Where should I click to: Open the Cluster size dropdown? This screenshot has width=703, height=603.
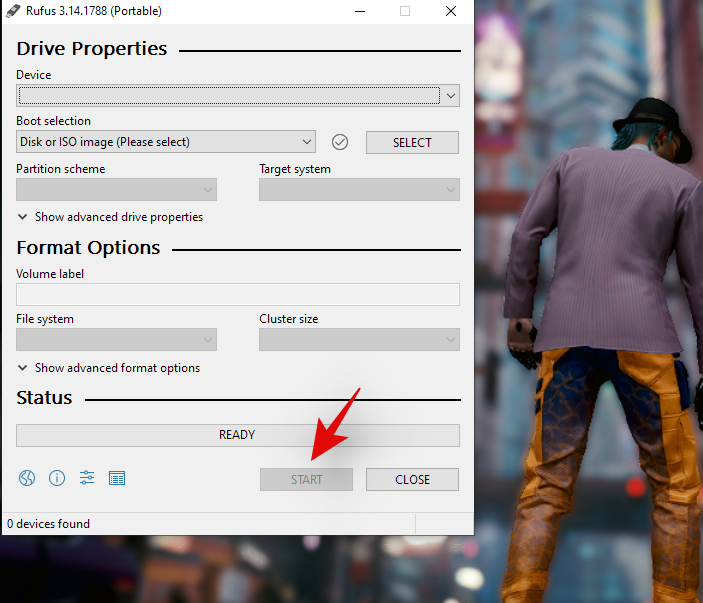coord(359,340)
